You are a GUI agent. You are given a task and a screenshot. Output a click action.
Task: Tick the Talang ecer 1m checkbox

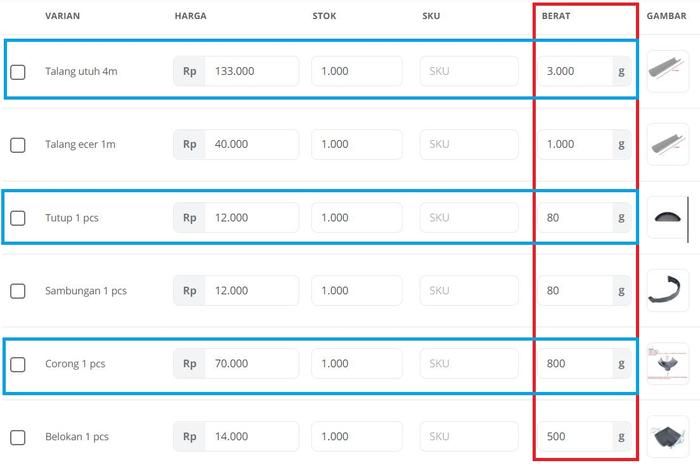click(18, 145)
